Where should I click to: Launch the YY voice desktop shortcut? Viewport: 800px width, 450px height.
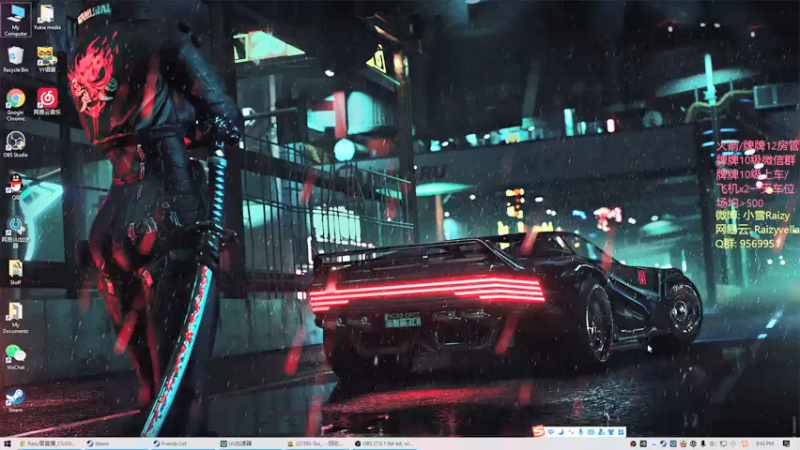pos(47,59)
